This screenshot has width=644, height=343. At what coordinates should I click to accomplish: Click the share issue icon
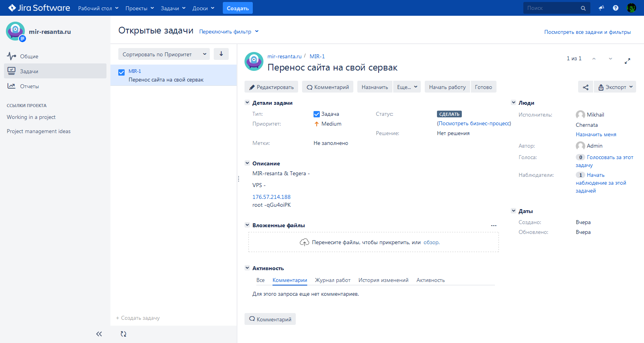585,87
